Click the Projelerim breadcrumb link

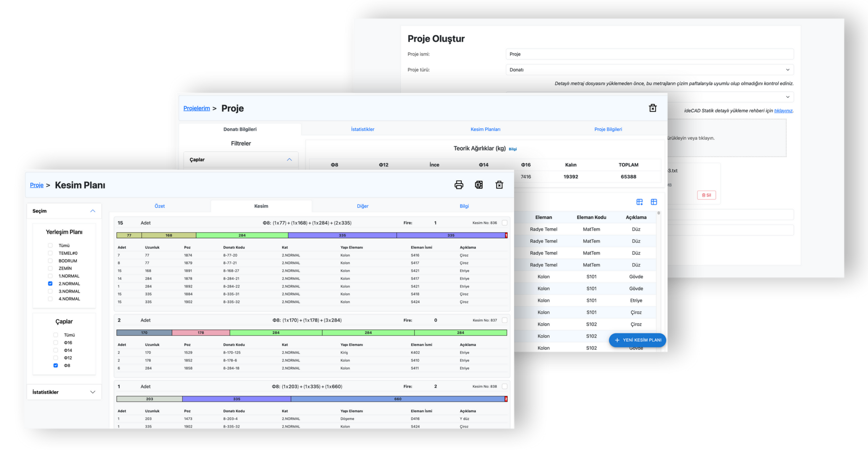(x=197, y=108)
